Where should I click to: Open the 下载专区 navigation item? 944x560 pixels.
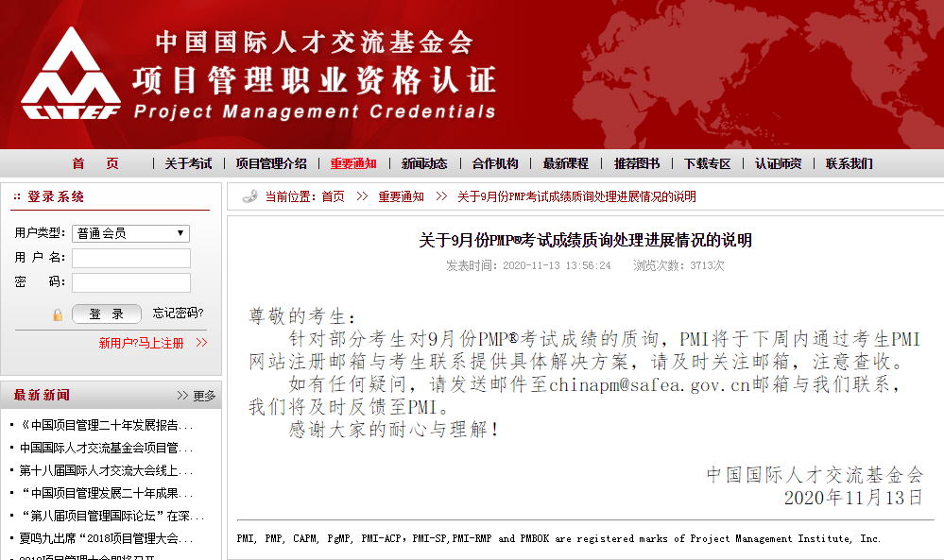pyautogui.click(x=707, y=163)
